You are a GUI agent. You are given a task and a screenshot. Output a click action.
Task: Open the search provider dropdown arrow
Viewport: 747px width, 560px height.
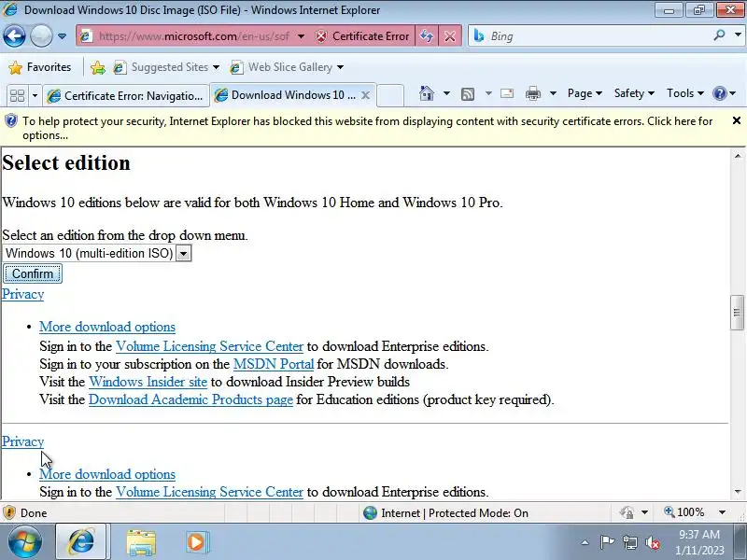tap(738, 35)
